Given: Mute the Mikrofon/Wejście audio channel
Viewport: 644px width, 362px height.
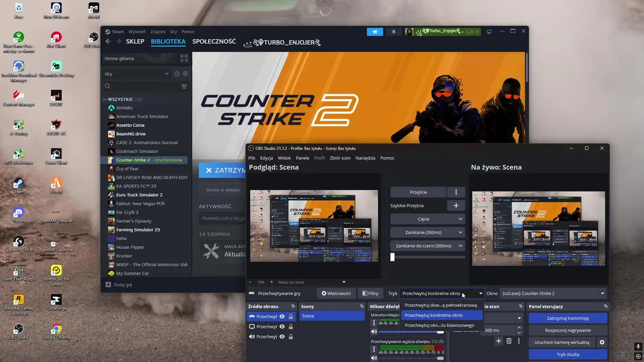Looking at the screenshot, I should tap(374, 332).
